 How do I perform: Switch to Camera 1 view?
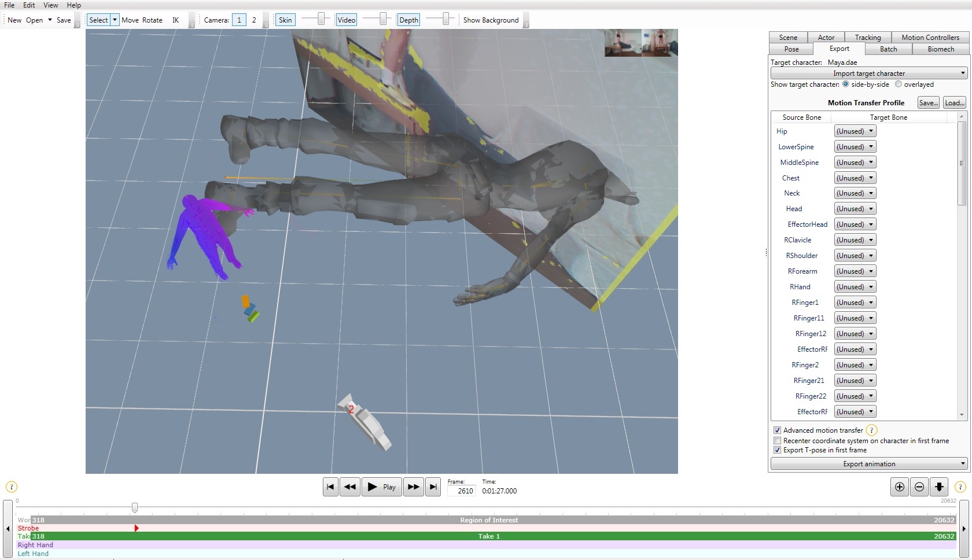pos(239,20)
